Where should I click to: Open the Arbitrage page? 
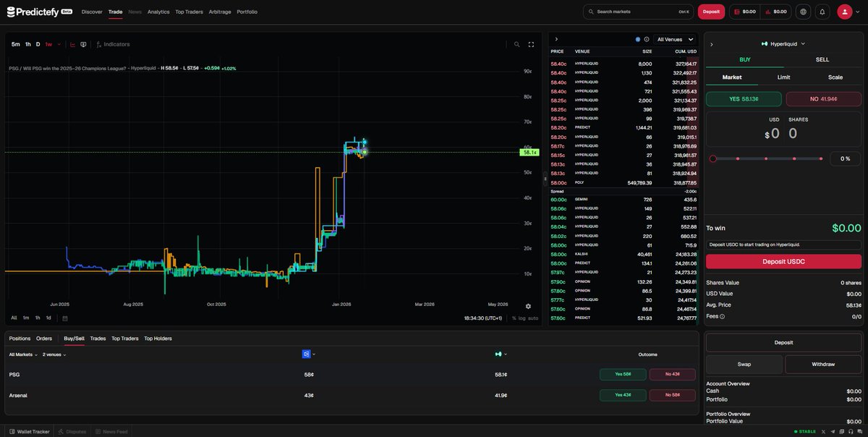point(220,12)
